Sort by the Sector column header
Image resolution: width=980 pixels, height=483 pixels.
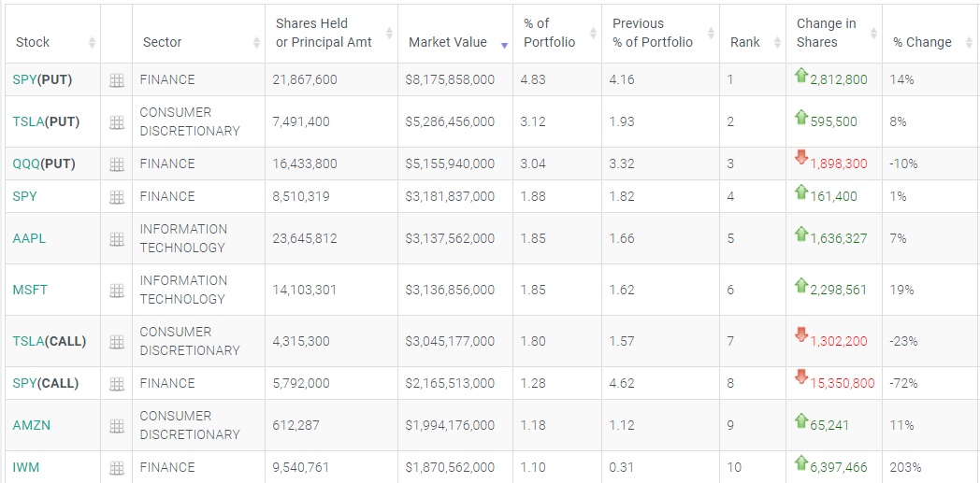(163, 42)
